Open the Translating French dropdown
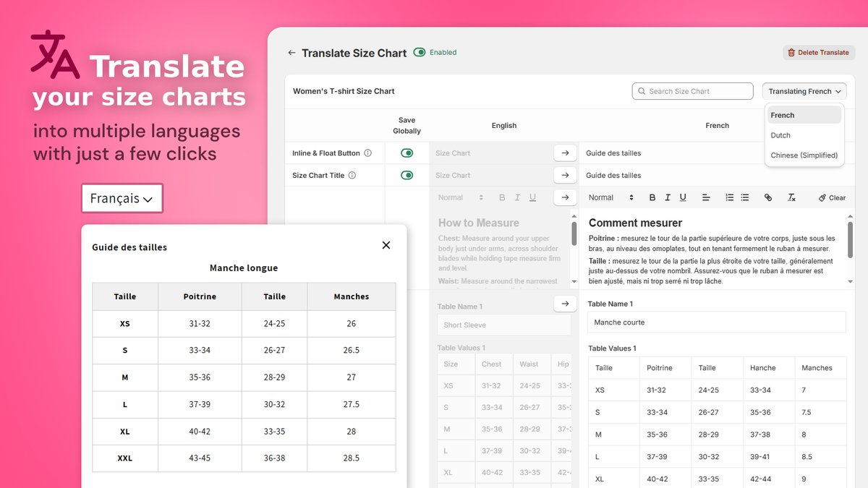This screenshot has width=868, height=488. [x=804, y=91]
